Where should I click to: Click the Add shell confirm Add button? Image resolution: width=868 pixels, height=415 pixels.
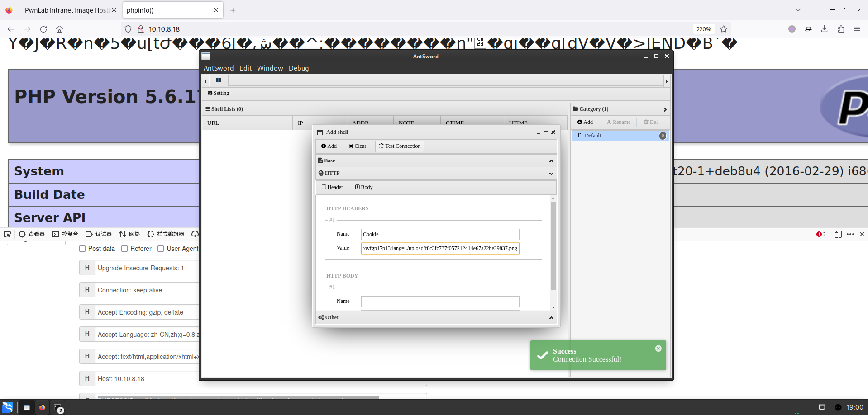pos(329,146)
